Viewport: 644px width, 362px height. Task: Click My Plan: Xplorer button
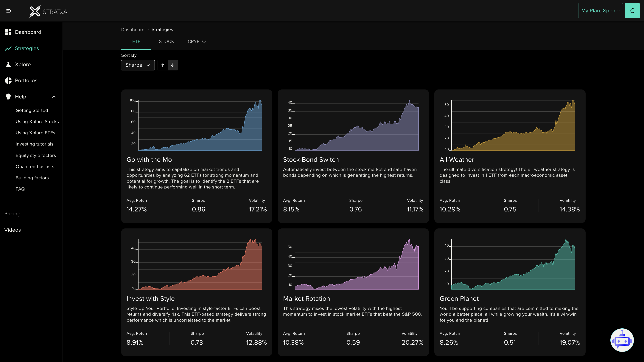point(600,11)
